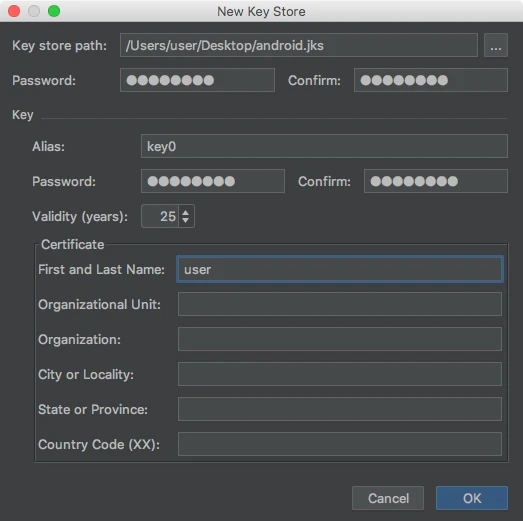This screenshot has width=523, height=521.
Task: Click the Organizational Unit field
Action: pyautogui.click(x=340, y=304)
